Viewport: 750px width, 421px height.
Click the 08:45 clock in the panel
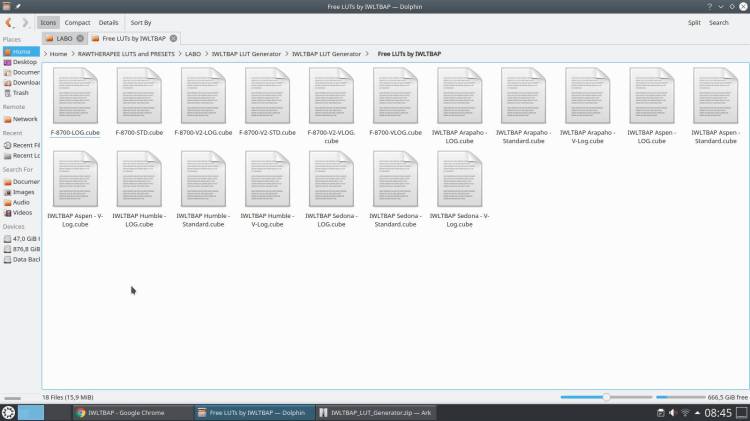click(717, 412)
